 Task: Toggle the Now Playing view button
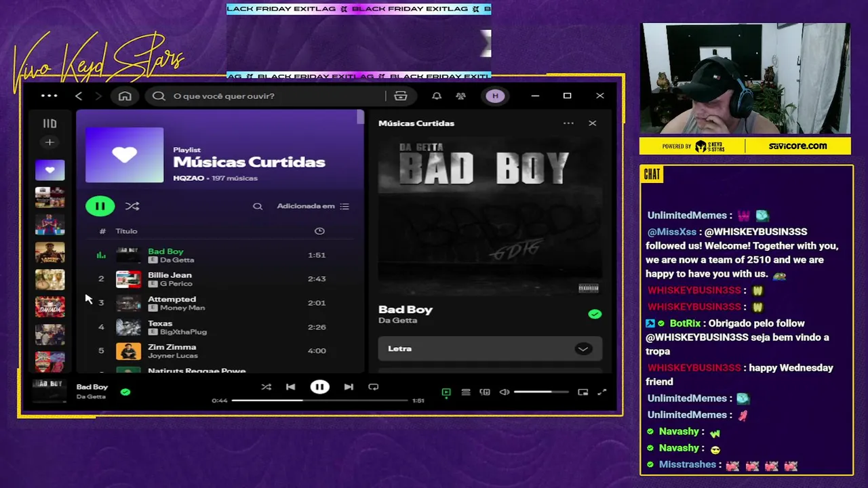[x=446, y=392]
